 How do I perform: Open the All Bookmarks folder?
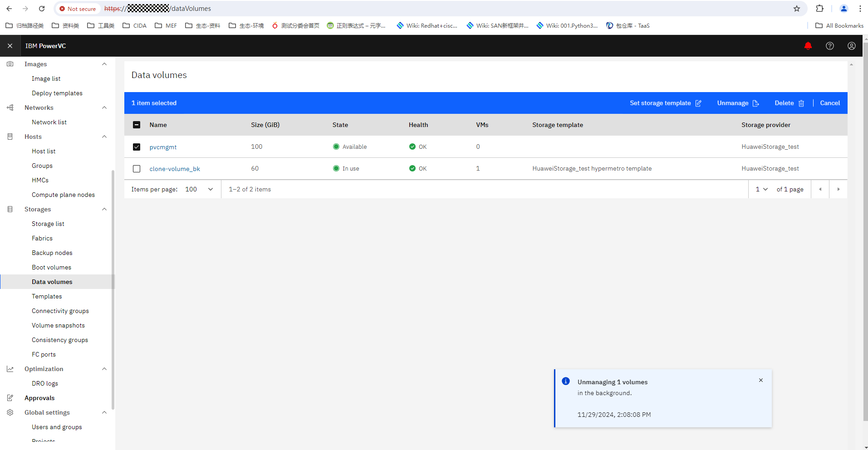click(839, 25)
